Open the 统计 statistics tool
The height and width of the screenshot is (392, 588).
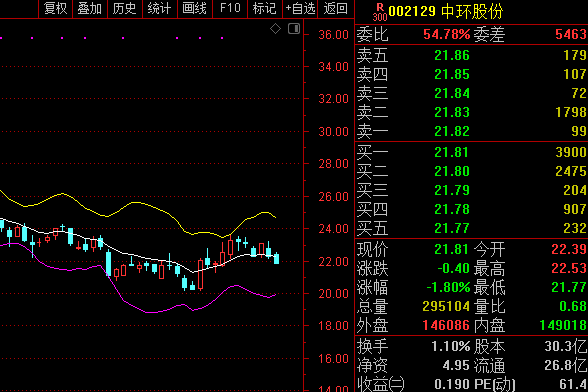coord(159,9)
